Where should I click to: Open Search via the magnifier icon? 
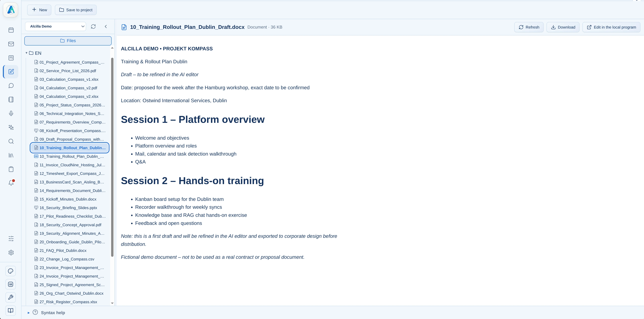[11, 141]
